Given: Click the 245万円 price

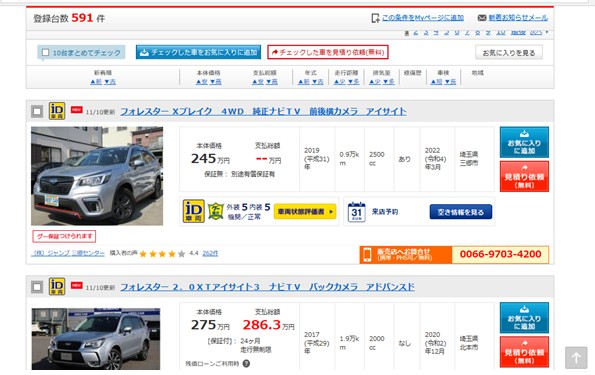Looking at the screenshot, I should coord(210,159).
